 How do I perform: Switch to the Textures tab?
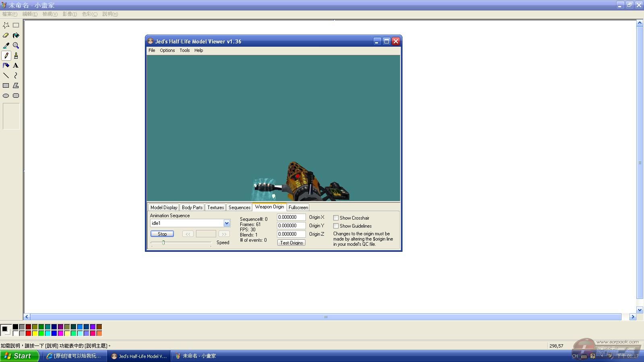tap(215, 208)
